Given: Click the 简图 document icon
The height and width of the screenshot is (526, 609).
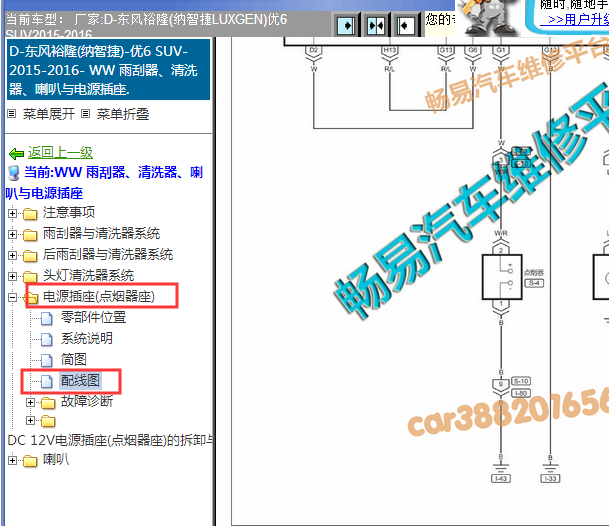Looking at the screenshot, I should pyautogui.click(x=47, y=360).
